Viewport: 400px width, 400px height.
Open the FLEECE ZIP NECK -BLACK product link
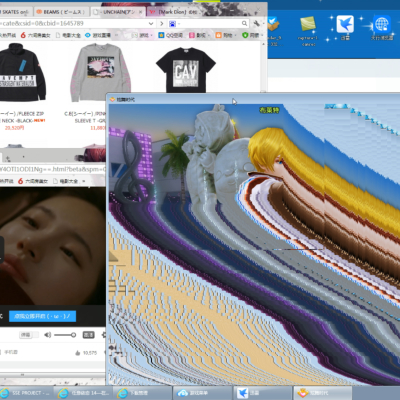[x=23, y=117]
